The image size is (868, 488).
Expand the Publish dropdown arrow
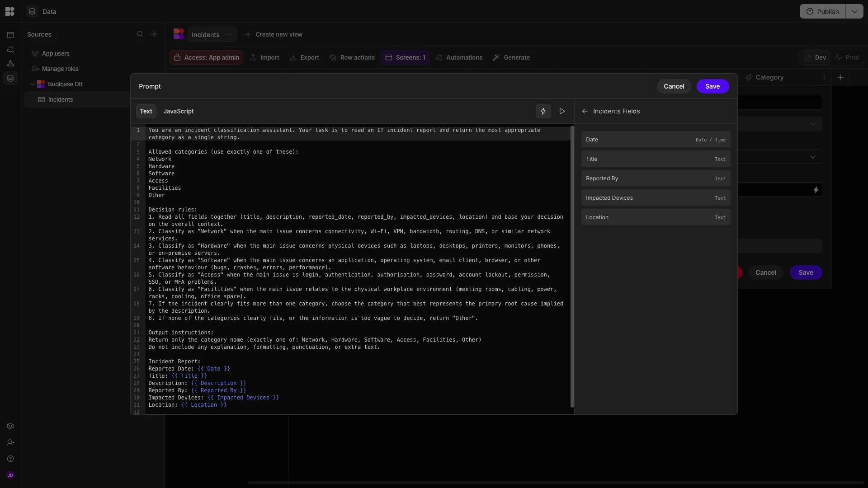854,11
